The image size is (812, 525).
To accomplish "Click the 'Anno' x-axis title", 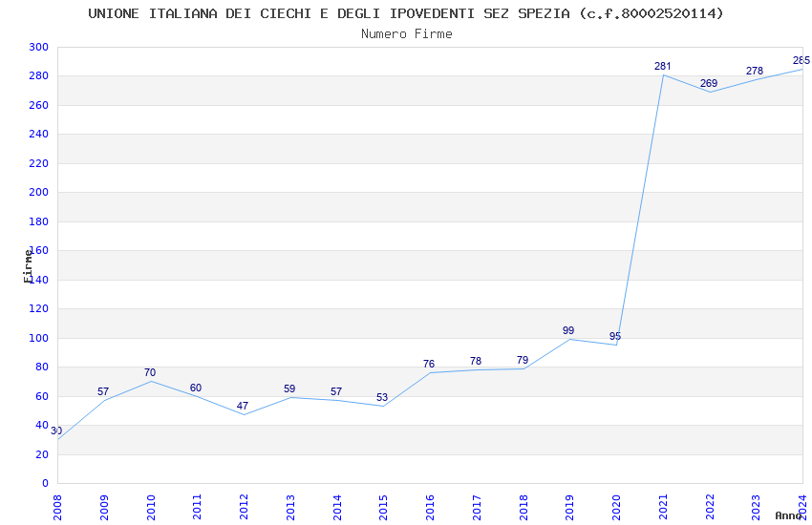I will [788, 515].
